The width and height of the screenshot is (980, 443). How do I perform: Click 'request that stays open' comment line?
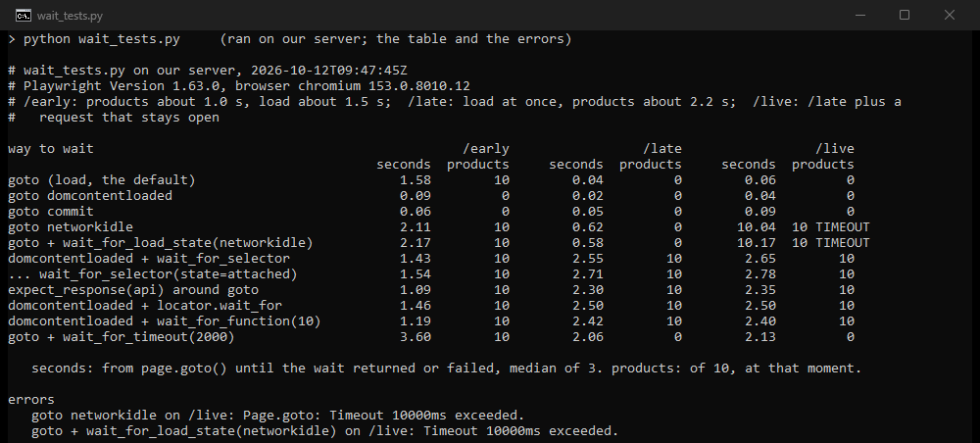[x=128, y=118]
